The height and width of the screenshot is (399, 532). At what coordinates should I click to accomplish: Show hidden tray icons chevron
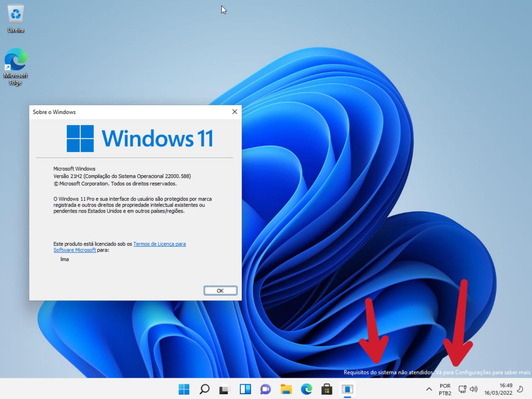point(429,389)
